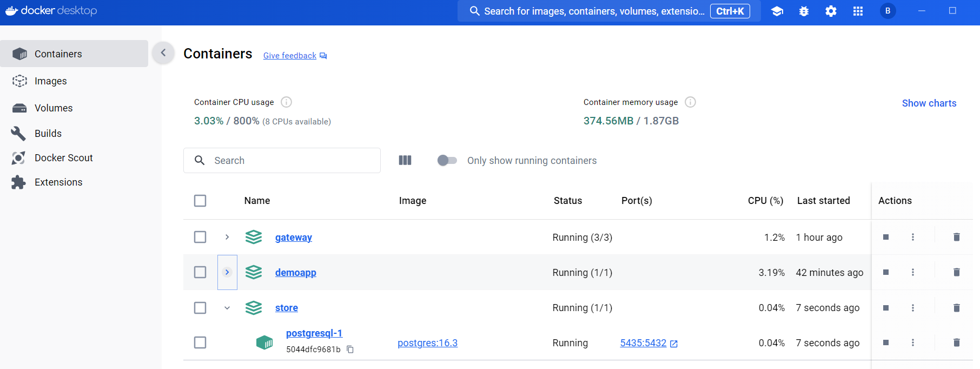Delete the gateway stack
The image size is (980, 369).
(x=957, y=237)
